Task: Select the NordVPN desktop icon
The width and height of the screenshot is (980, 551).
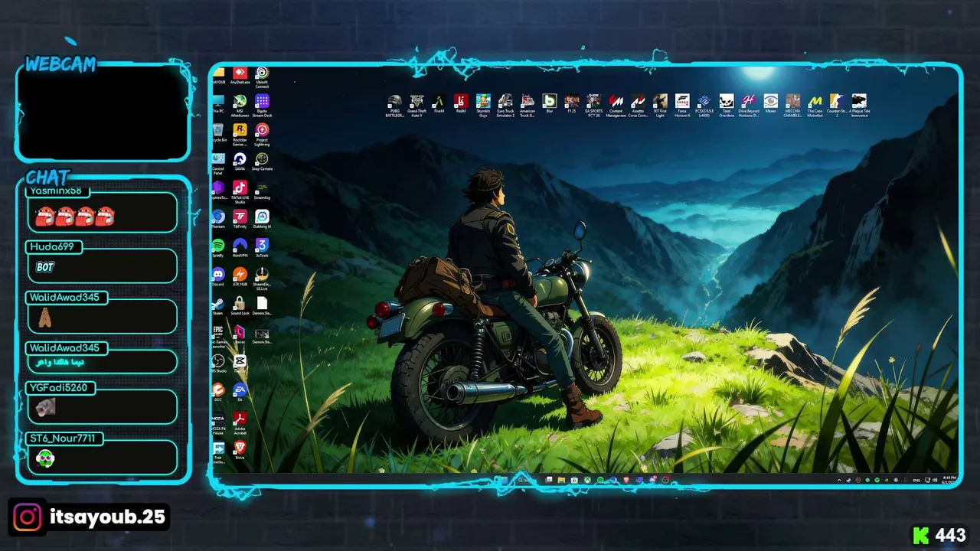Action: (x=240, y=248)
